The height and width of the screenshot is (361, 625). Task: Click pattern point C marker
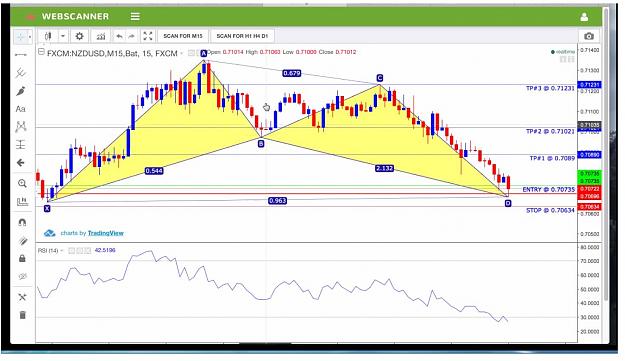pos(379,78)
